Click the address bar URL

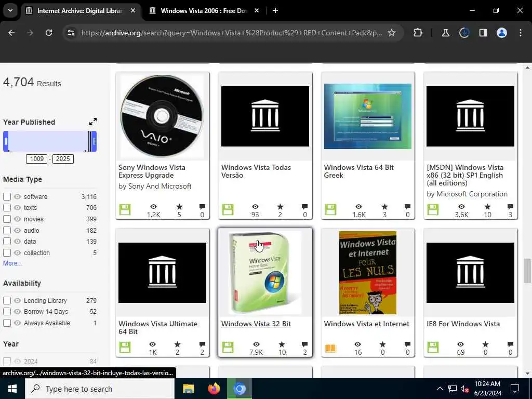[231, 33]
